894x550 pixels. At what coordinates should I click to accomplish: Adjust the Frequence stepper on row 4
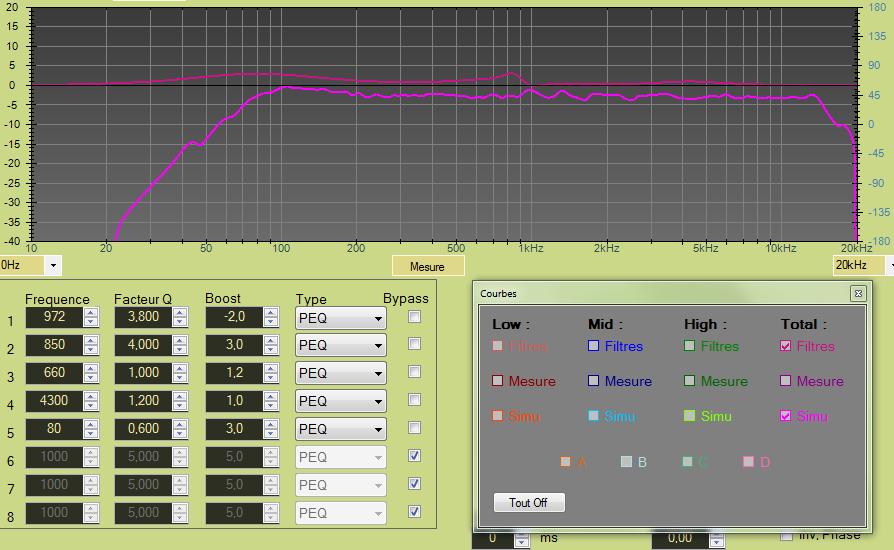(x=90, y=401)
